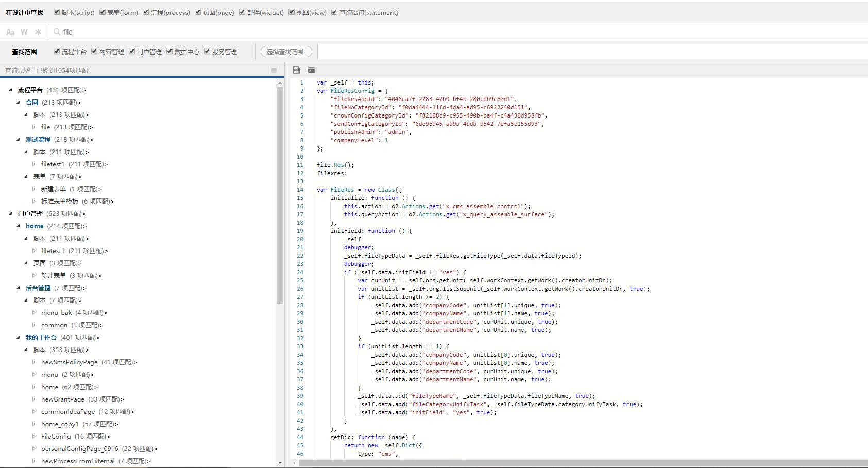Collapse the 门户管理 (623) tree node arrow
868x468 pixels.
click(10, 213)
